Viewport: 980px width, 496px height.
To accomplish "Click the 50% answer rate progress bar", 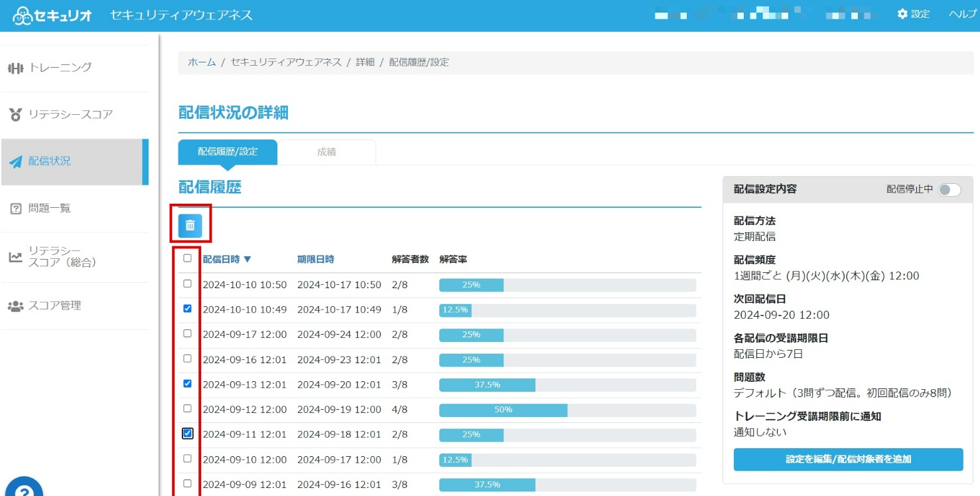I will [567, 410].
